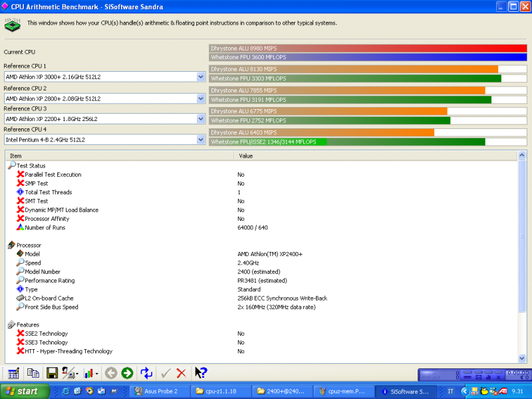The width and height of the screenshot is (532, 399).
Task: Click the Copy icon in bottom toolbar
Action: [x=33, y=373]
